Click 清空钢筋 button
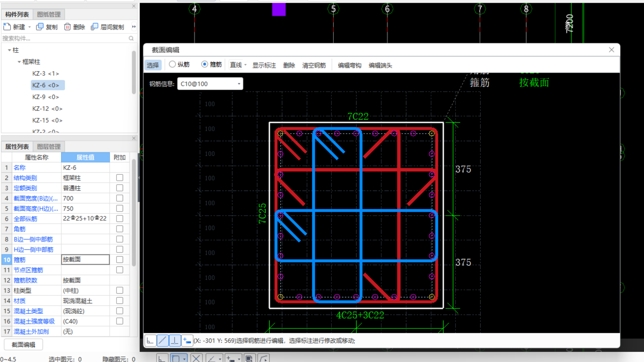Image resolution: width=644 pixels, height=362 pixels. 314,65
